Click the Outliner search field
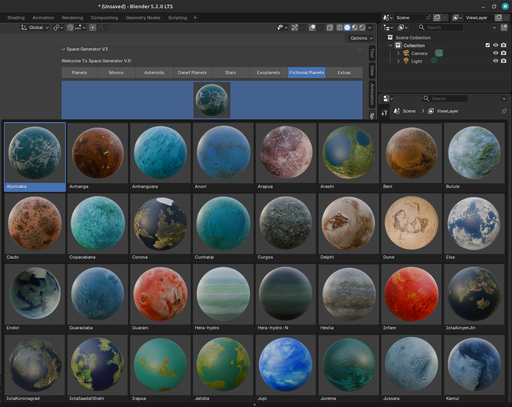 pyautogui.click(x=441, y=28)
